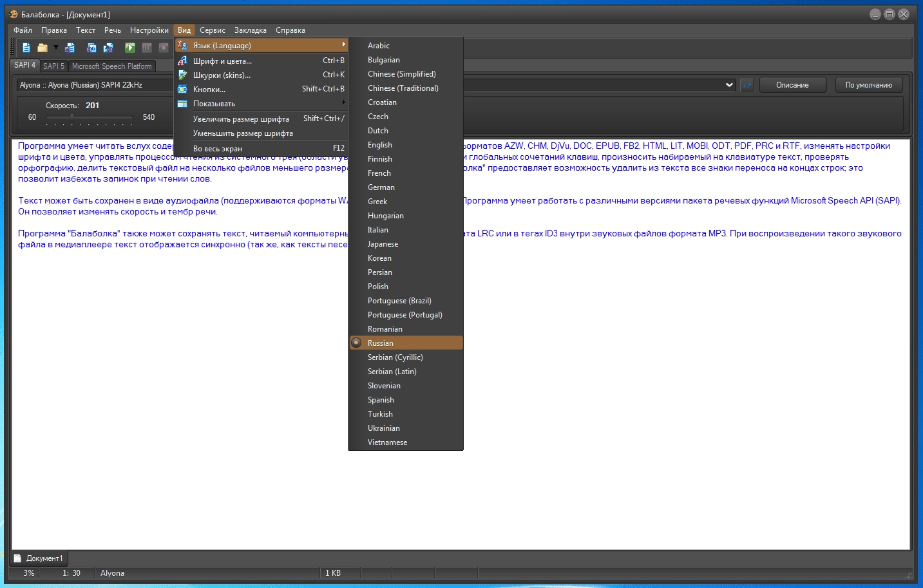Select the Japanese language option
Screen dimensions: 923x588
pos(383,244)
